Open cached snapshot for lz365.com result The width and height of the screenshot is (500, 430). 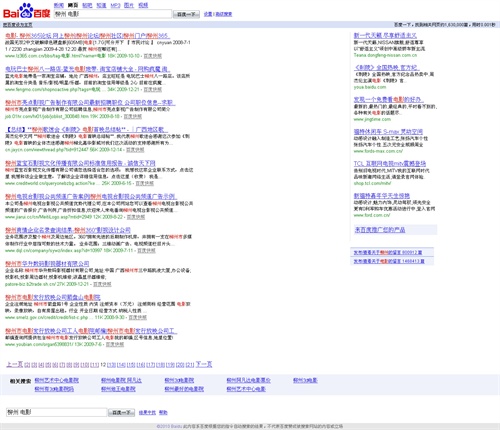coord(153,56)
